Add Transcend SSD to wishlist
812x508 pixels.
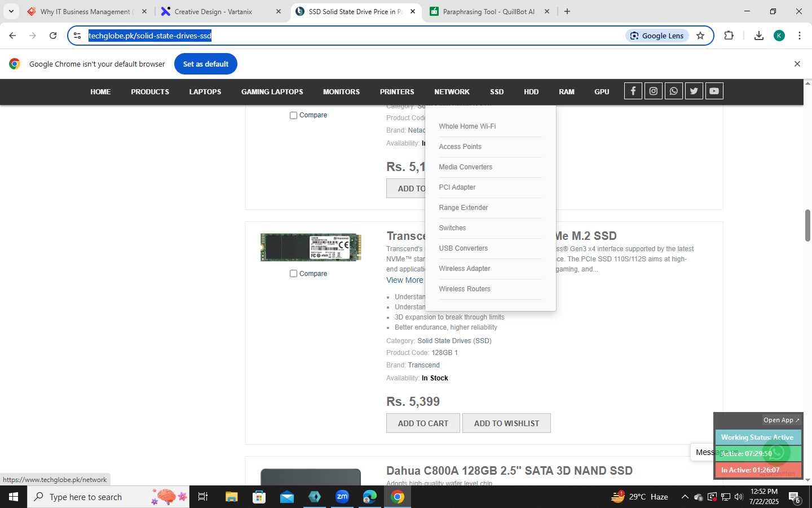(x=506, y=423)
